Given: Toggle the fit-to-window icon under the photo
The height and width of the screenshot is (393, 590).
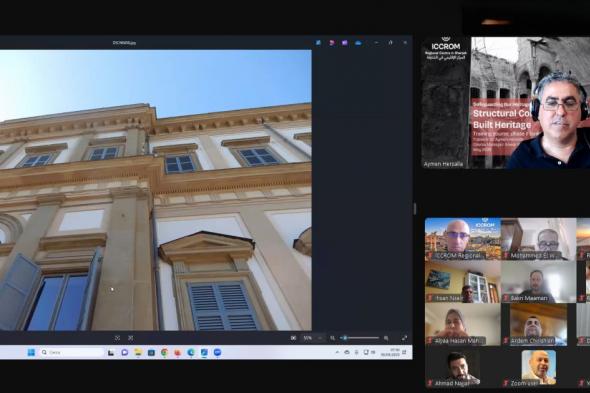Looking at the screenshot, I should tap(117, 338).
